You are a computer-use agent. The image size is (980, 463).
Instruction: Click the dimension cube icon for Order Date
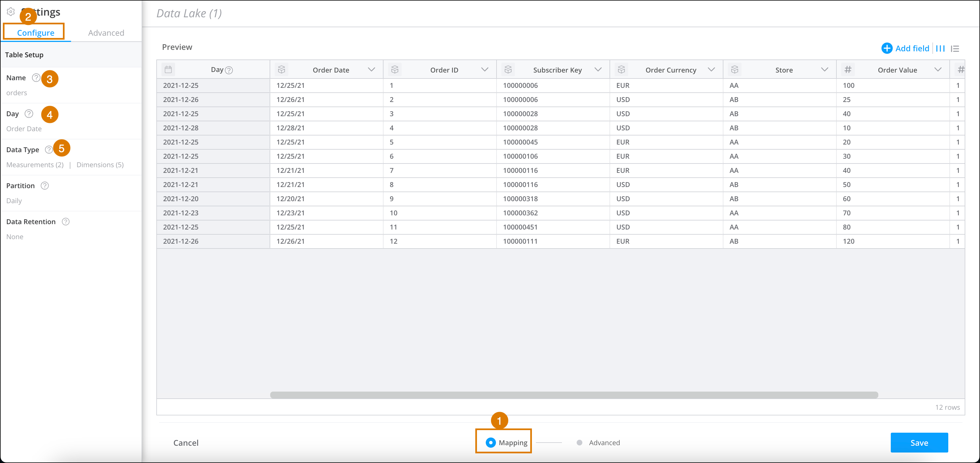282,70
